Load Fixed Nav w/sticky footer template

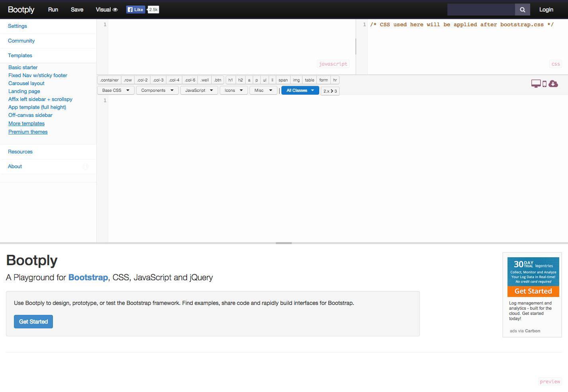click(38, 76)
